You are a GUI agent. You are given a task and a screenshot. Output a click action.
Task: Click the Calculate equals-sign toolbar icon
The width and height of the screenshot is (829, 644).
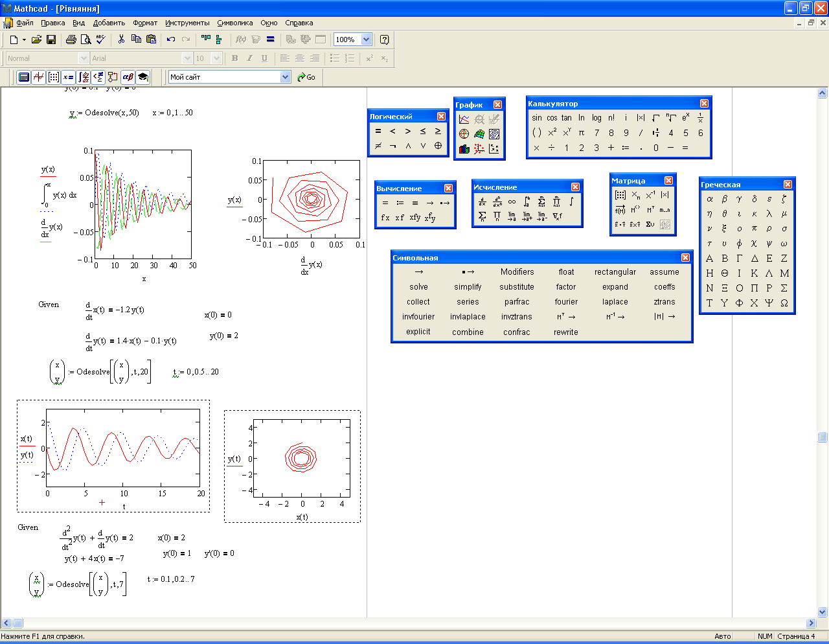pos(271,40)
